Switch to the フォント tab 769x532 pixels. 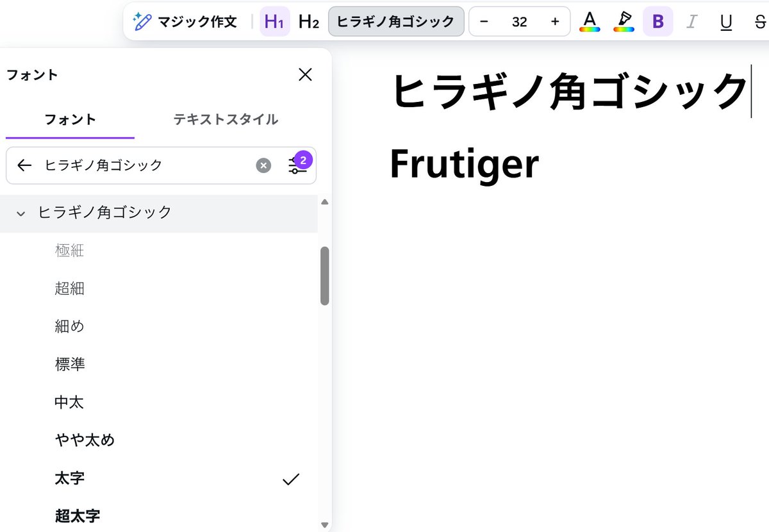pos(70,120)
